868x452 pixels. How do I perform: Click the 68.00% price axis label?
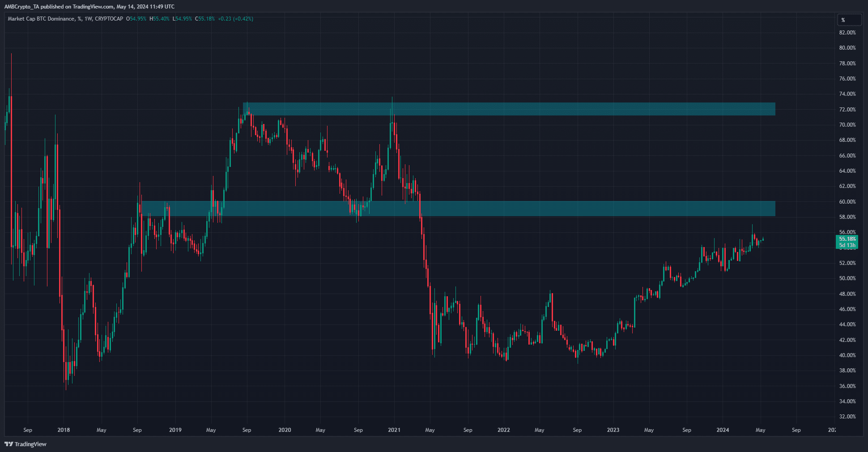[847, 140]
